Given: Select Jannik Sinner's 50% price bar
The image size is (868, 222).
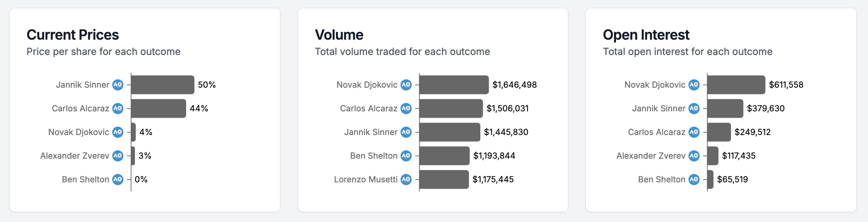Looking at the screenshot, I should (162, 85).
